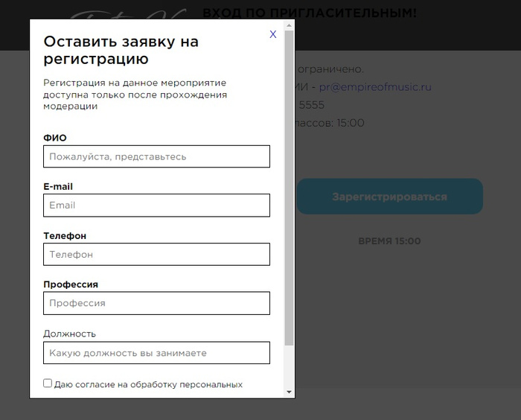Click the 'Профессия' field label

[x=71, y=284]
